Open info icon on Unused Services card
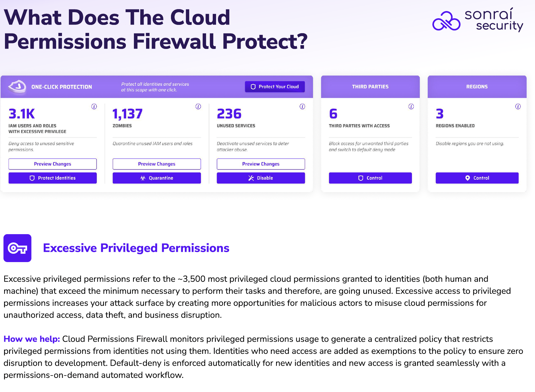The width and height of the screenshot is (535, 392). pos(302,106)
